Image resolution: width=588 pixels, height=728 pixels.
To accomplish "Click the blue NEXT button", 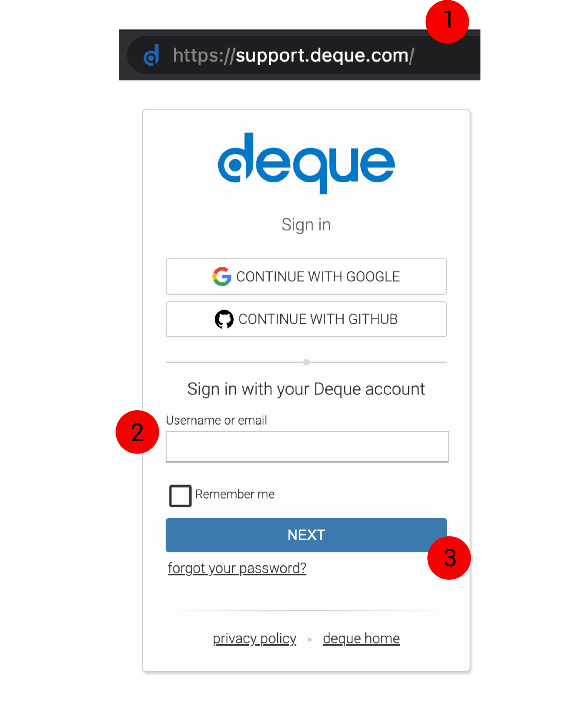I will pyautogui.click(x=306, y=535).
